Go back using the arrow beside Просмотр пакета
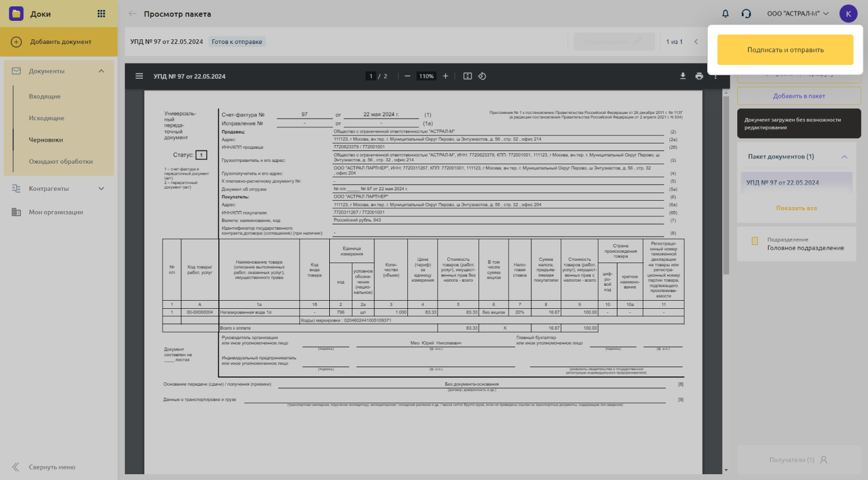 click(x=133, y=14)
